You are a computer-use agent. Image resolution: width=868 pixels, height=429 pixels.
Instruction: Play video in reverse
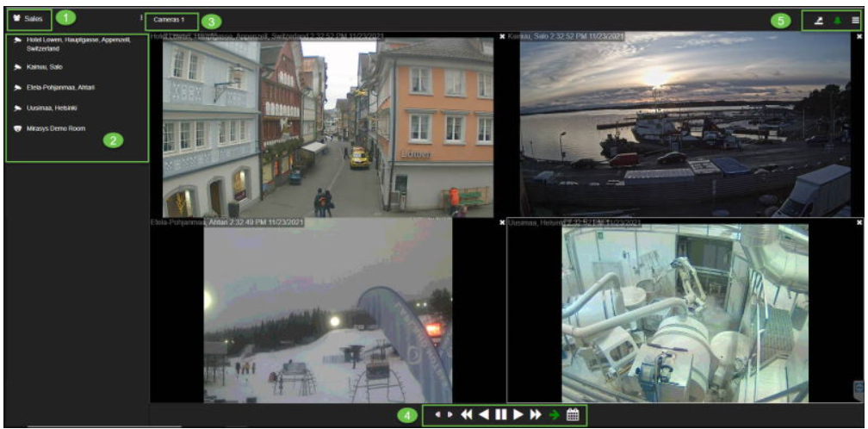(483, 414)
